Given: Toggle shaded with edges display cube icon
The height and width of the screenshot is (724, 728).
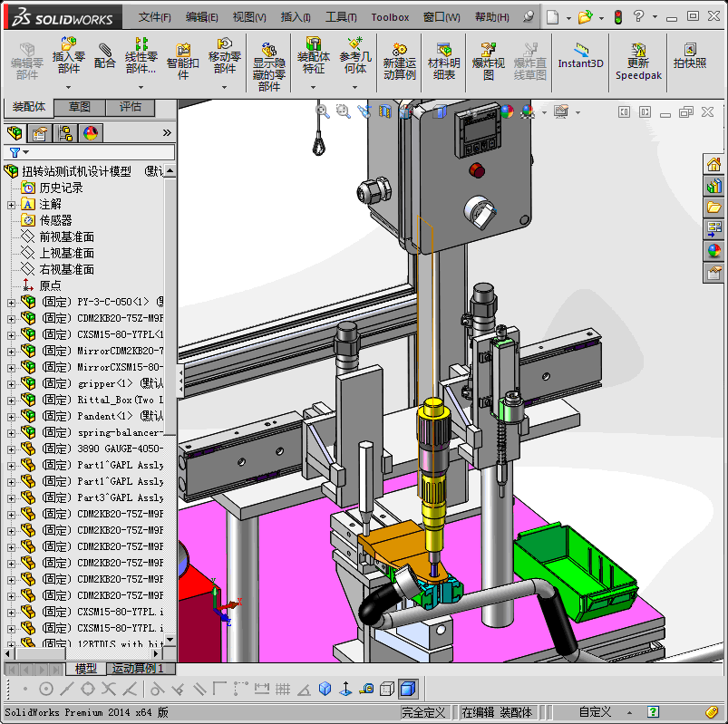Looking at the screenshot, I should pyautogui.click(x=408, y=689).
